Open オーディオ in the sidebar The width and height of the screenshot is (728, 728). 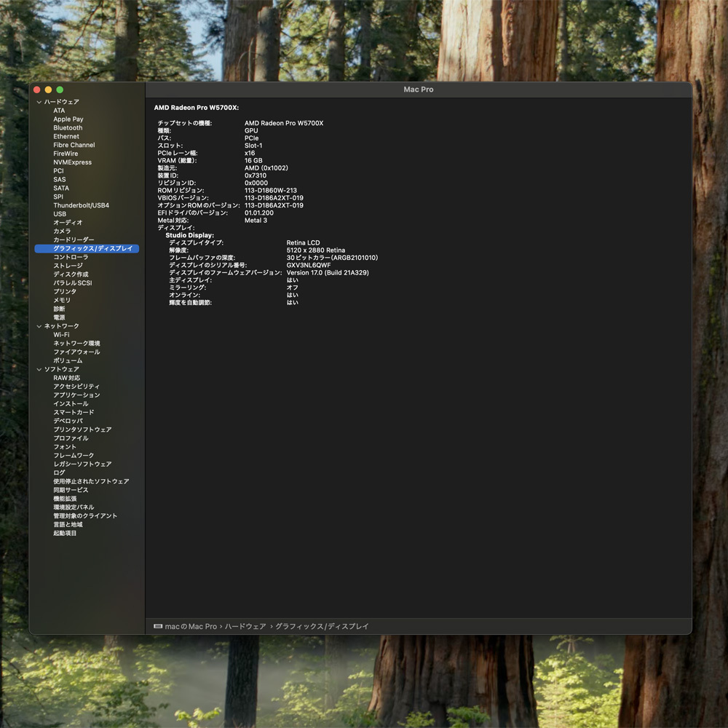[x=68, y=223]
